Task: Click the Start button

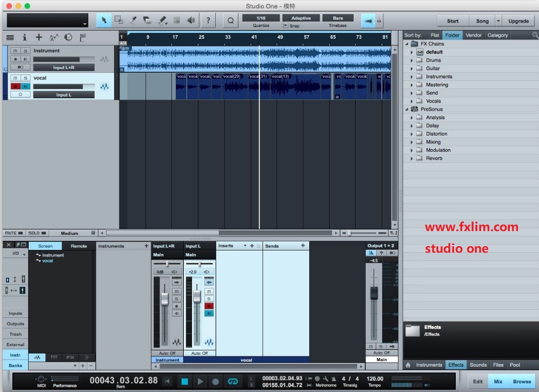Action: 453,21
